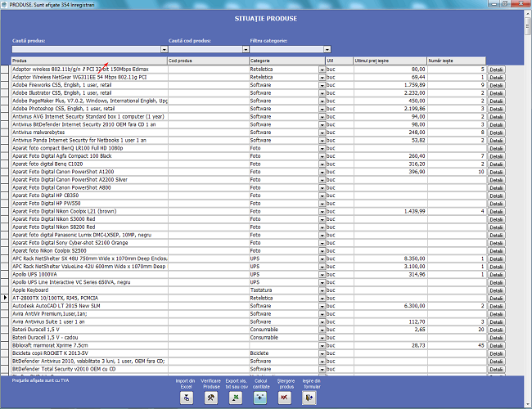This screenshot has height=409, width=532.
Task: Click Detalii for Apollo UPS 1000VA
Action: [x=496, y=275]
